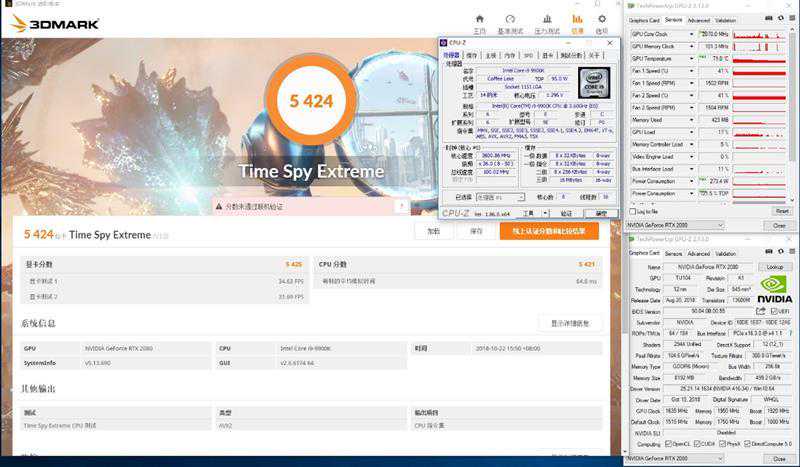Switch to the Validation tab in lower GPU-Z window
Viewport: 800px width, 467px height.
[726, 254]
